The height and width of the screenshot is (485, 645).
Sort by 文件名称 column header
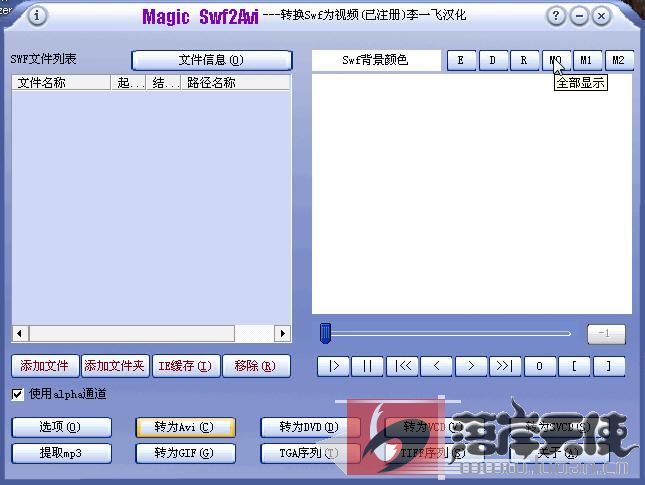click(x=61, y=83)
